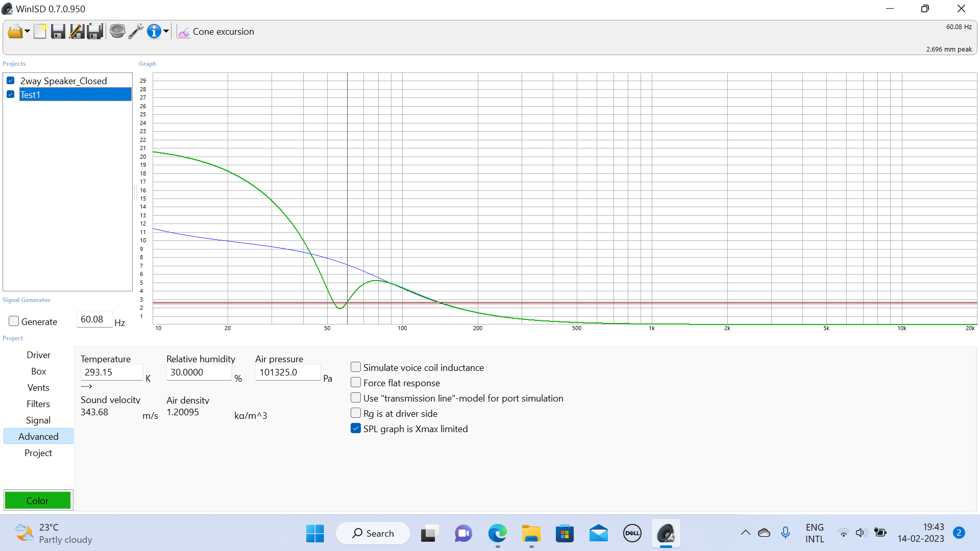Click the green Color button
Image resolution: width=980 pixels, height=551 pixels.
[38, 500]
